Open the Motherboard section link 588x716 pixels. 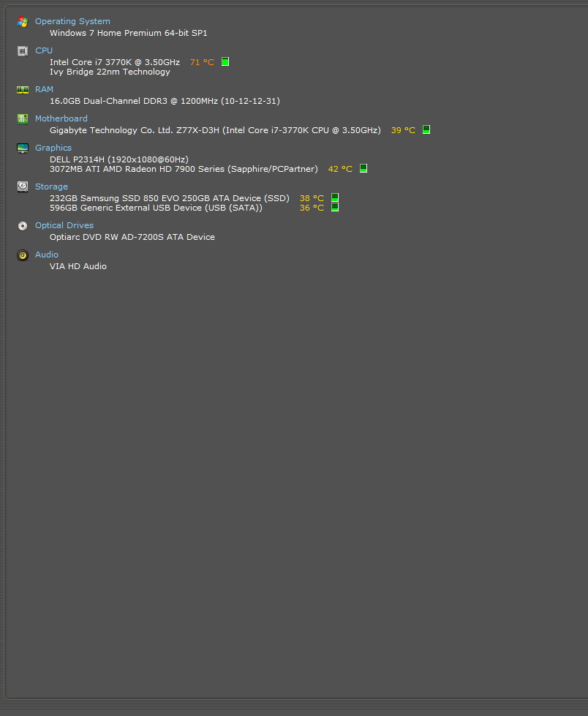pos(61,118)
